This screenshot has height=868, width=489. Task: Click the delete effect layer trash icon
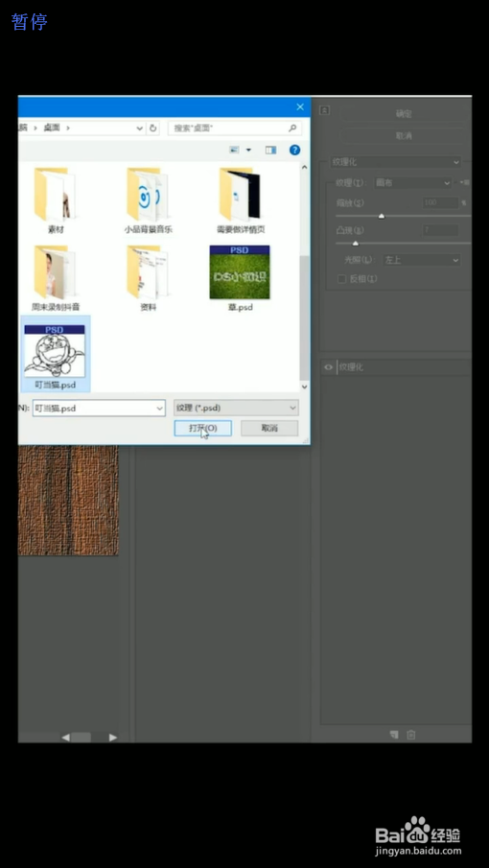411,735
